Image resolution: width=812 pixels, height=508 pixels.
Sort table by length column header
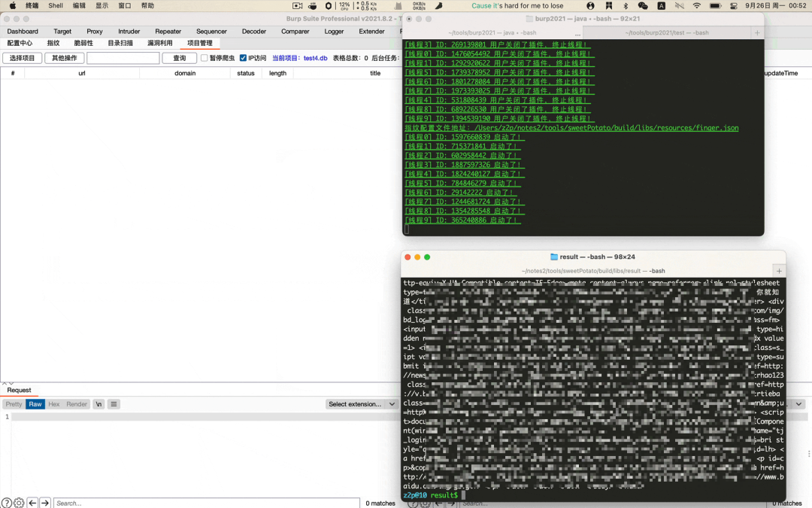[x=277, y=73]
